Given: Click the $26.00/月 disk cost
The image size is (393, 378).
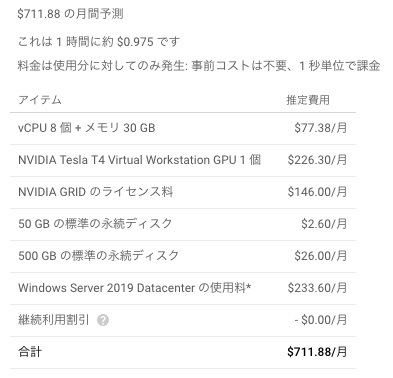Looking at the screenshot, I should click(x=321, y=256).
